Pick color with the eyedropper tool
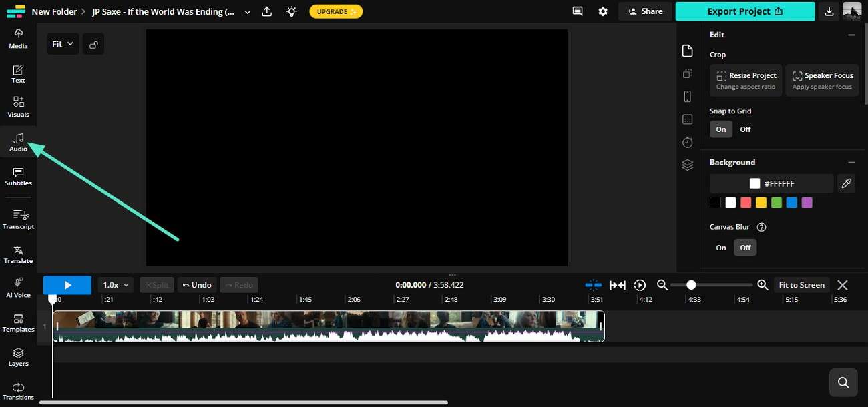868x407 pixels. 846,183
